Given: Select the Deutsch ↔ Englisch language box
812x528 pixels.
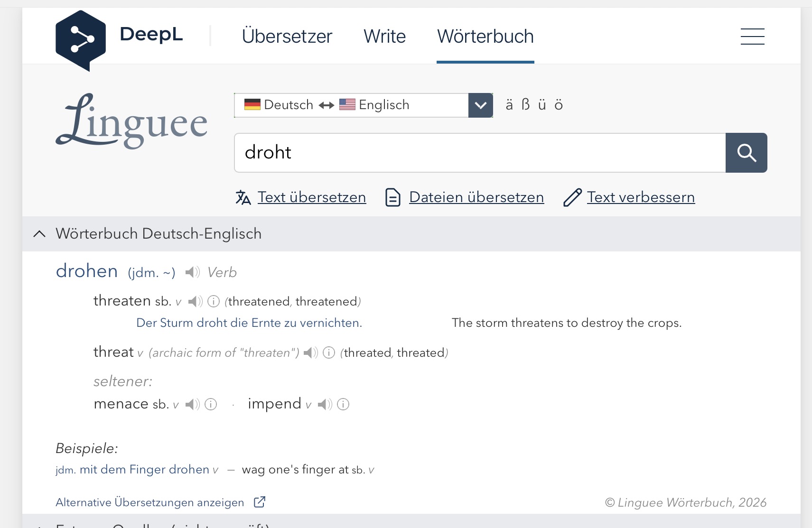Looking at the screenshot, I should tap(351, 105).
